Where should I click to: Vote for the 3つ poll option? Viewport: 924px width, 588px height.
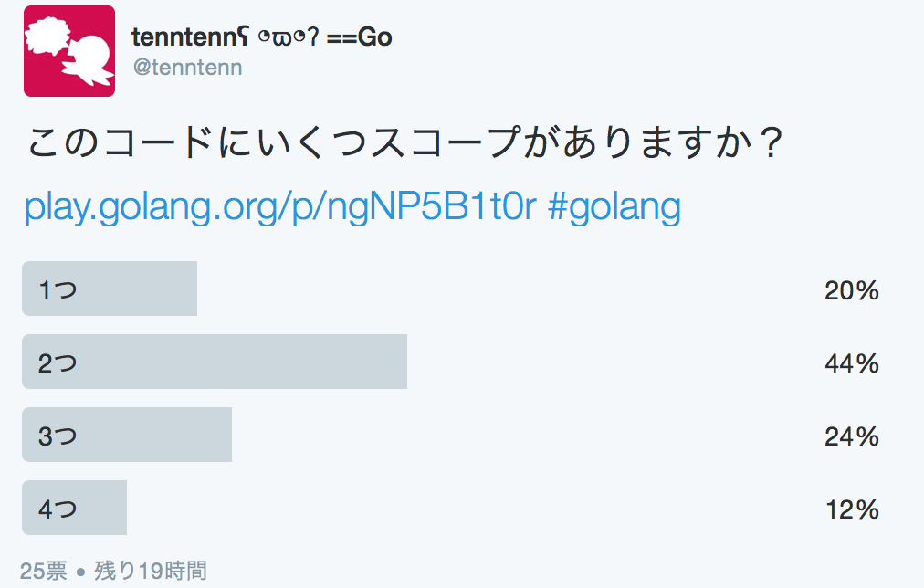tap(127, 435)
